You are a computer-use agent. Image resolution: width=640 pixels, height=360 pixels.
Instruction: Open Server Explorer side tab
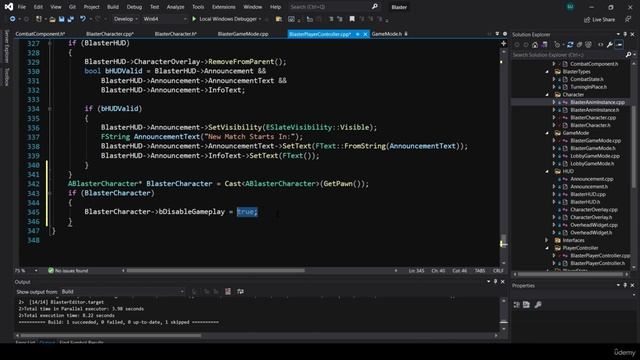(6, 46)
